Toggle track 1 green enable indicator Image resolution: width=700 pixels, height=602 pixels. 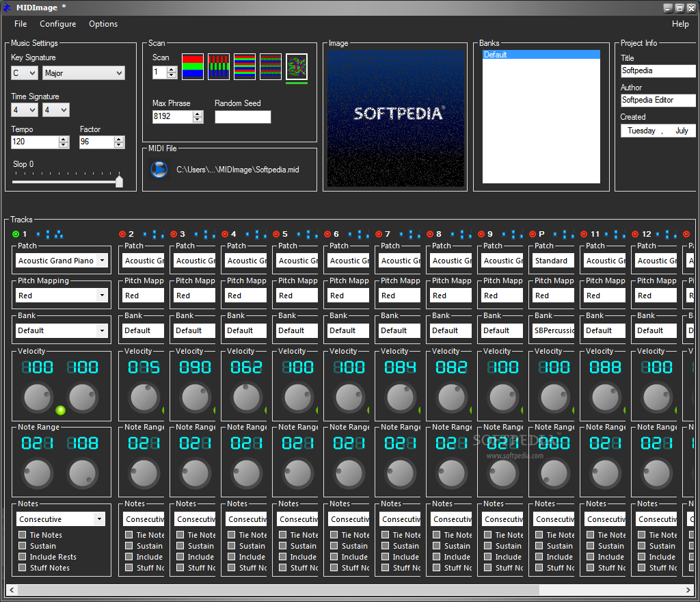tap(16, 234)
